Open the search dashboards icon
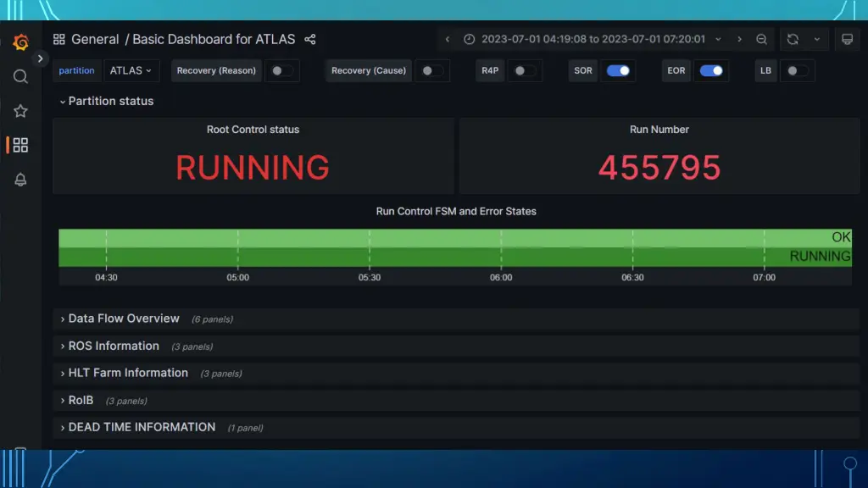Viewport: 868px width, 488px height. tap(20, 76)
